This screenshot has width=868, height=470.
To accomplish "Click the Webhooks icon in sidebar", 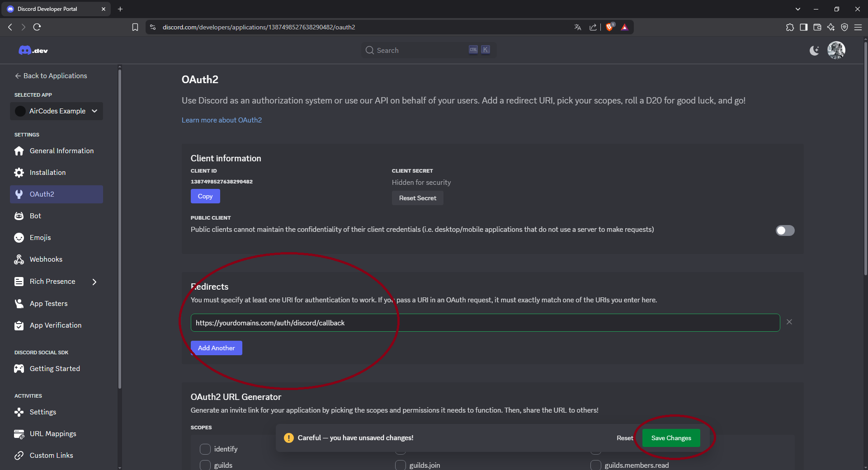I will 19,259.
